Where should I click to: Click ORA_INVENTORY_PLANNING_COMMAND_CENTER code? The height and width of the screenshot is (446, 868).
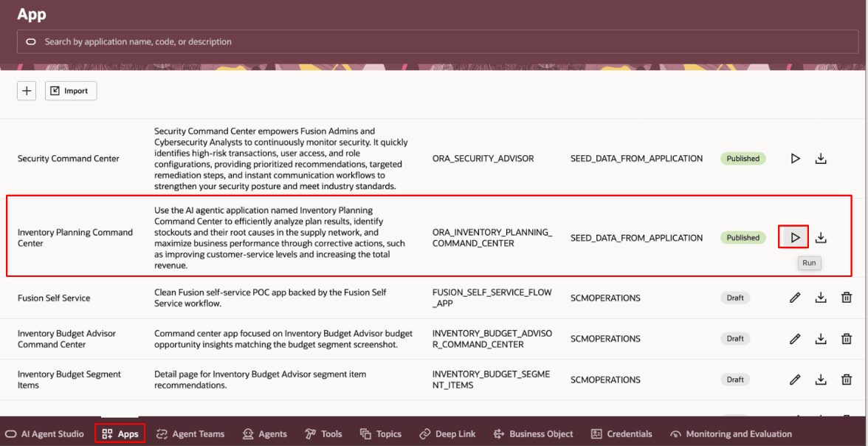492,238
